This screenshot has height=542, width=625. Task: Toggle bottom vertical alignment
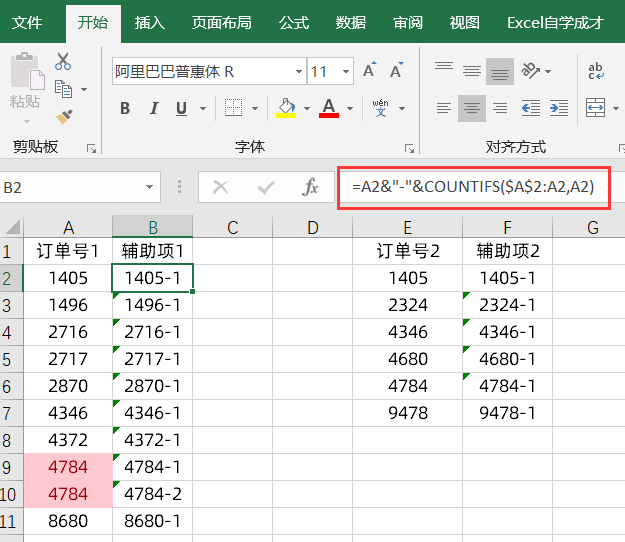tap(499, 71)
